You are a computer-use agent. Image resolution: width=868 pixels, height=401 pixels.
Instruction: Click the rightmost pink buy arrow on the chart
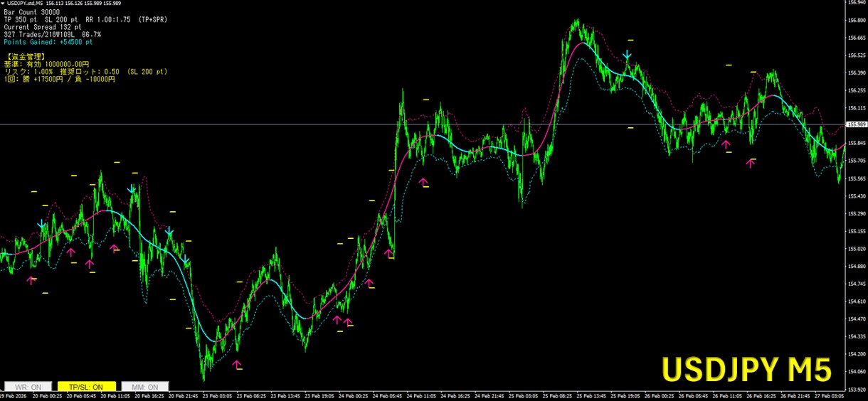(x=750, y=163)
